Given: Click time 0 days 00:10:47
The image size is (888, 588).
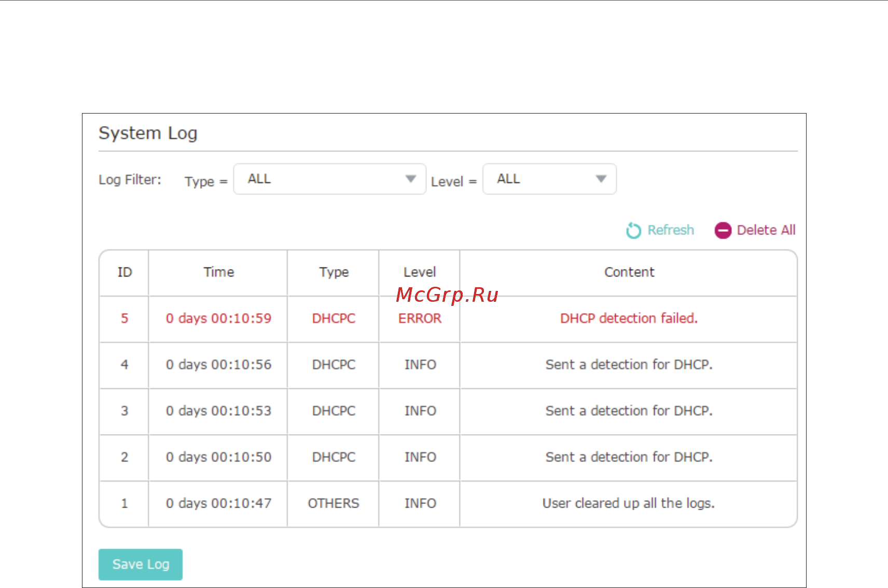Looking at the screenshot, I should tap(218, 503).
